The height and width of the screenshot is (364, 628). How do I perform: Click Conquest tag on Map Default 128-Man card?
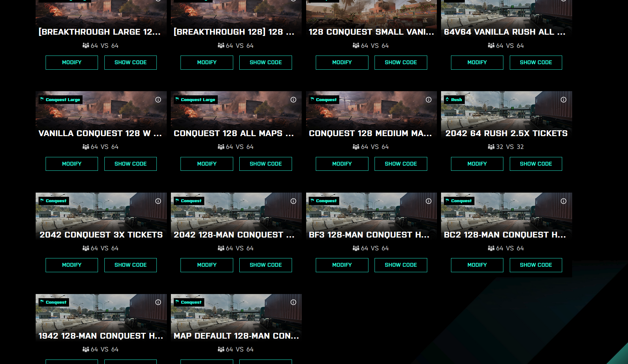(x=189, y=302)
